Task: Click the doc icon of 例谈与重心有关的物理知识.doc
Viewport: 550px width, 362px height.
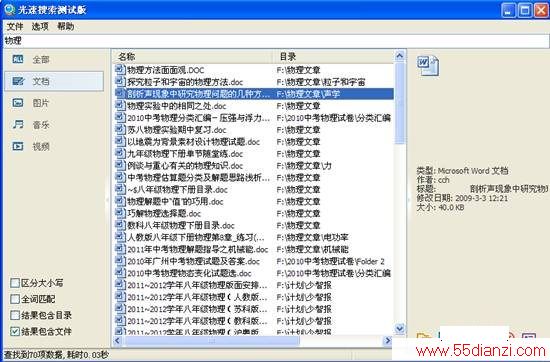Action: 120,165
